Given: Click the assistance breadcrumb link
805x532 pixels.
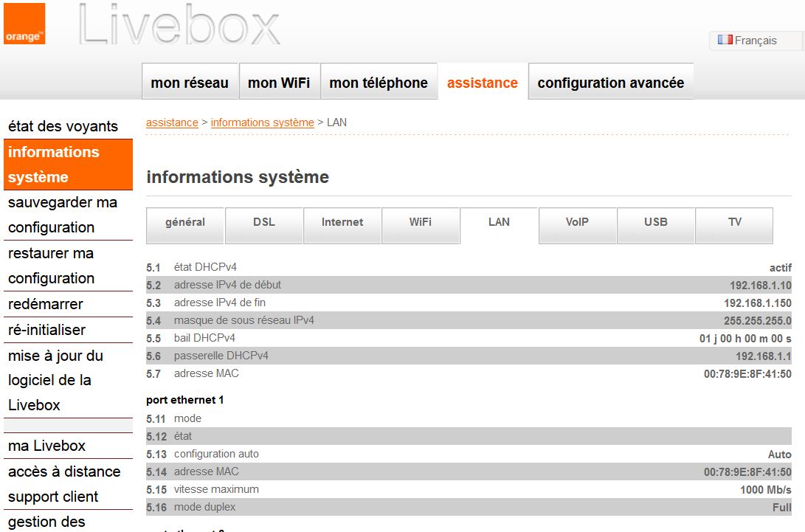Looking at the screenshot, I should click(172, 122).
